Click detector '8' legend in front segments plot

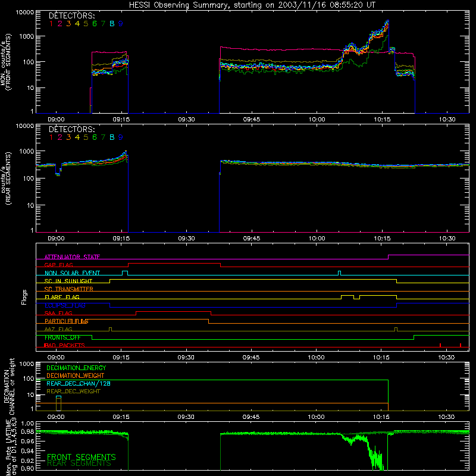tap(112, 24)
